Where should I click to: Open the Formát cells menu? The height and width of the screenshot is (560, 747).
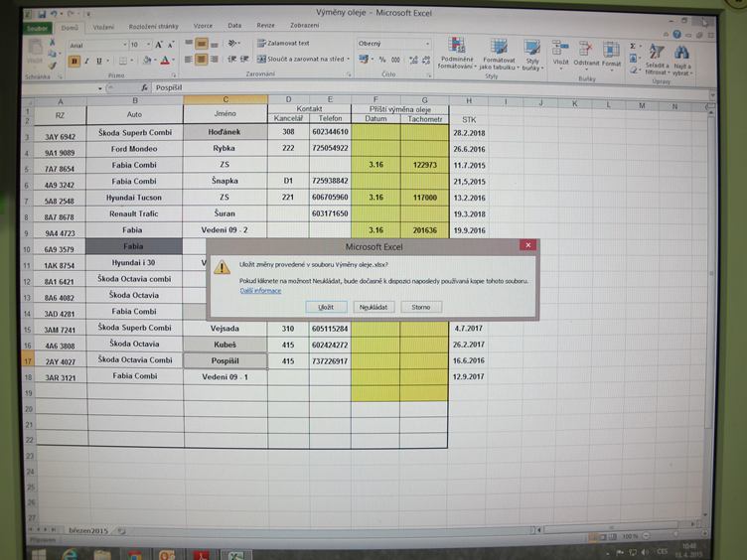click(x=611, y=54)
